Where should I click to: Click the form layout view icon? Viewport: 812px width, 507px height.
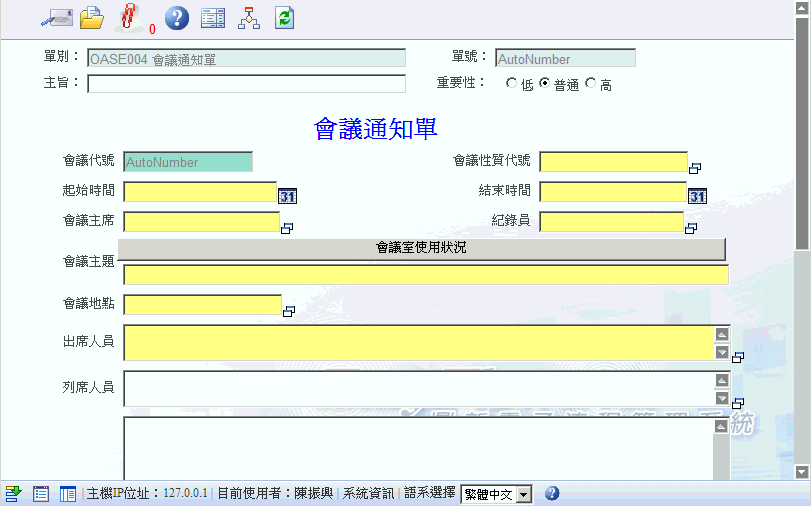point(212,17)
